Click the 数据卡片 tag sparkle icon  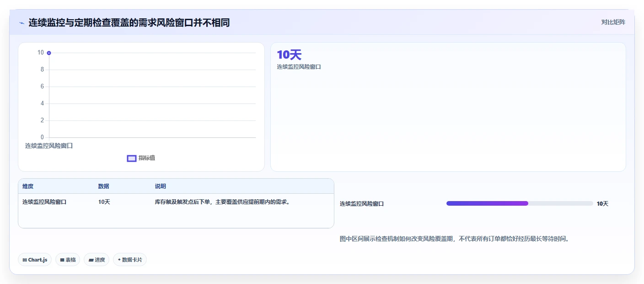click(119, 260)
